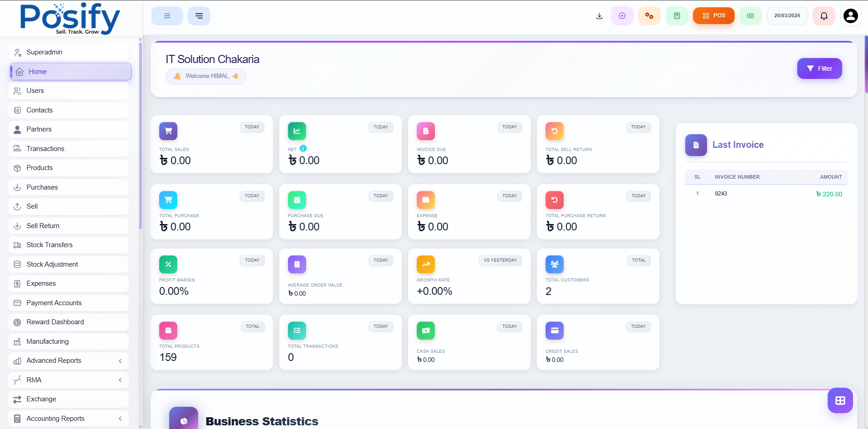Expand the Advanced Reports menu

tap(68, 361)
